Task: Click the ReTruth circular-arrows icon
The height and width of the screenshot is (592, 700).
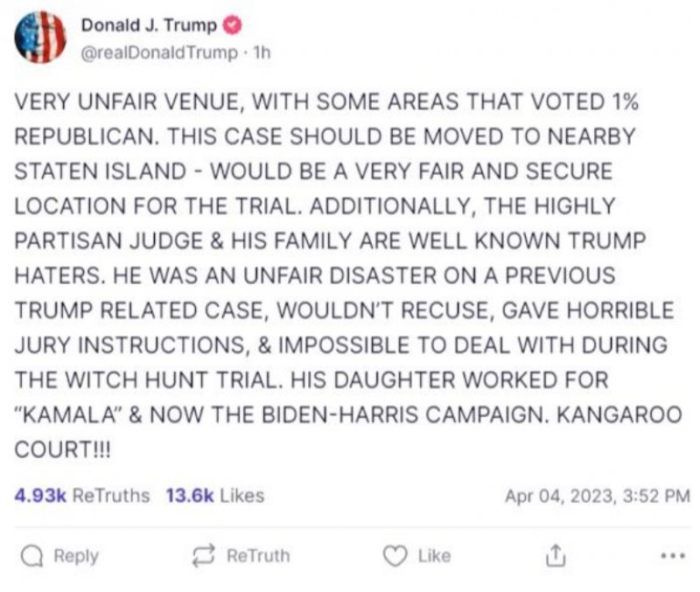Action: pos(205,554)
